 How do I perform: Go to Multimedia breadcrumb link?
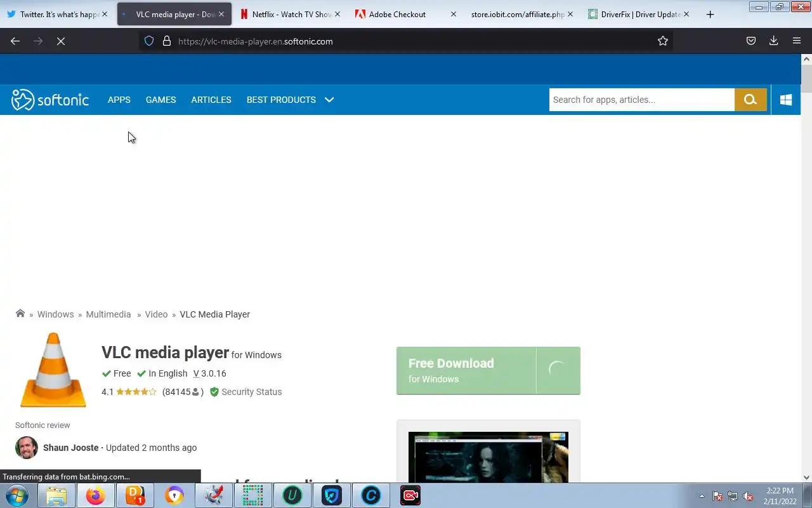[108, 314]
